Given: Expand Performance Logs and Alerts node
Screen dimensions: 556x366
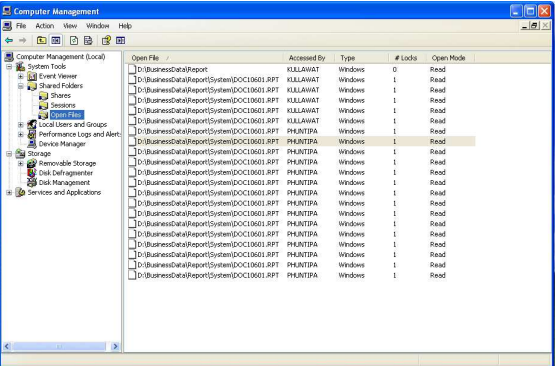Looking at the screenshot, I should [x=21, y=134].
